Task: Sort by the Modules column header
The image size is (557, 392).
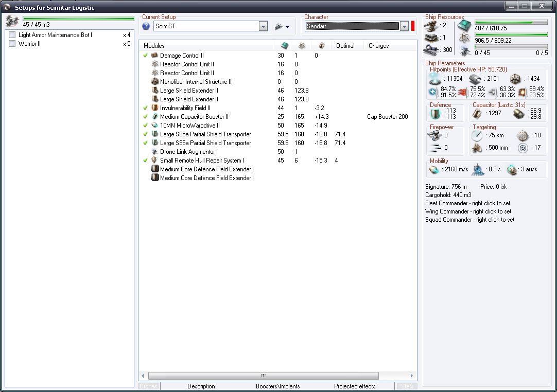Action: click(x=206, y=45)
